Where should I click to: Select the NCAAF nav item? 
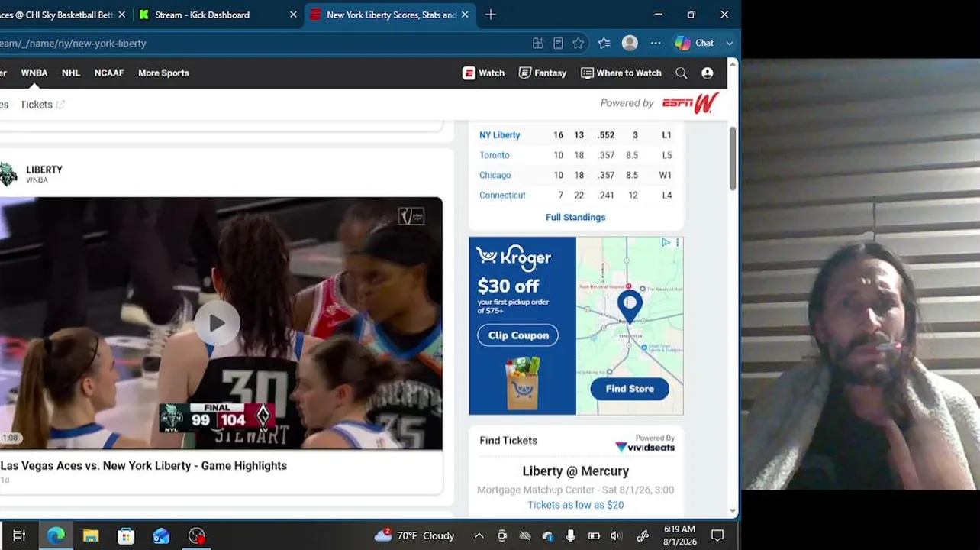click(x=109, y=73)
